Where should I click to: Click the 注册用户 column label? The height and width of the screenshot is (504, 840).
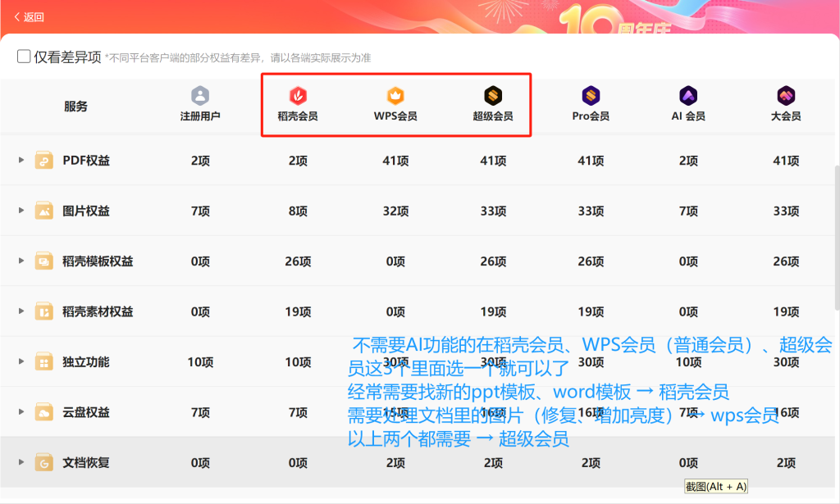(200, 116)
